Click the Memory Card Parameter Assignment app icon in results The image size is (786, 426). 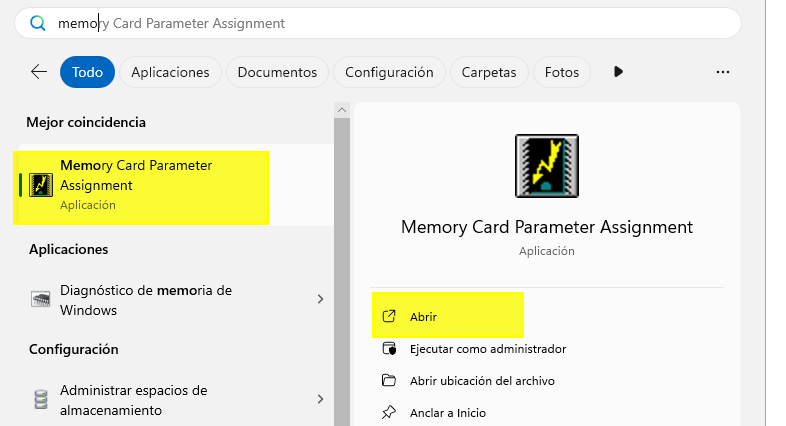(41, 185)
